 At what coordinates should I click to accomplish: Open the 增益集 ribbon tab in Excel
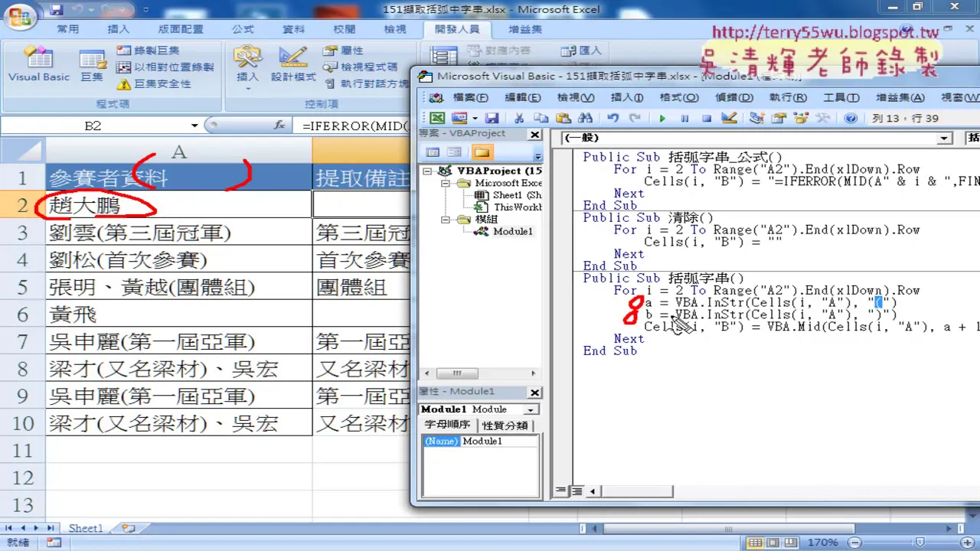(525, 29)
